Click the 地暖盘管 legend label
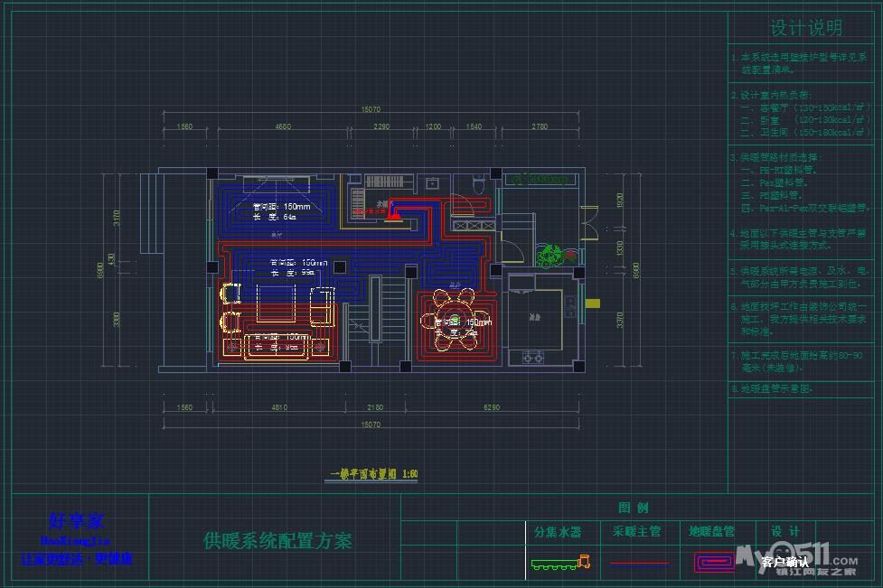Viewport: 883px width, 588px height. coord(711,532)
